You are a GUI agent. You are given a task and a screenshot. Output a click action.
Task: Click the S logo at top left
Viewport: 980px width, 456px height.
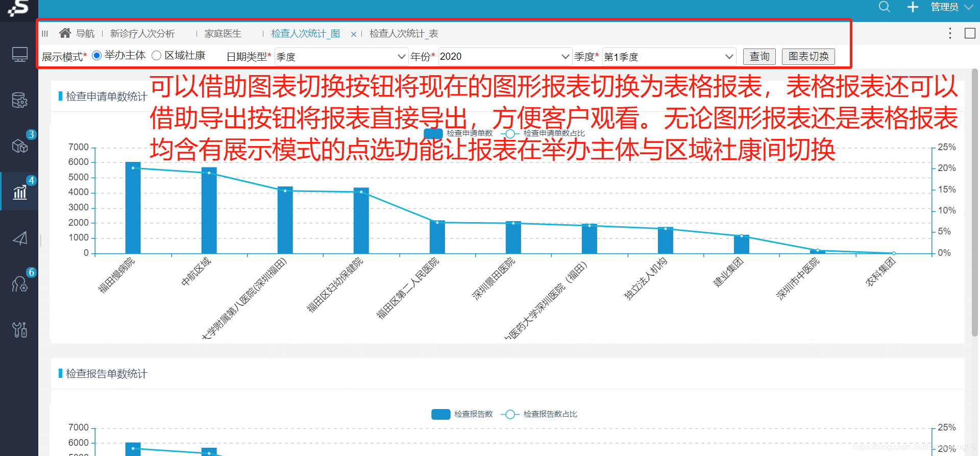tap(18, 9)
